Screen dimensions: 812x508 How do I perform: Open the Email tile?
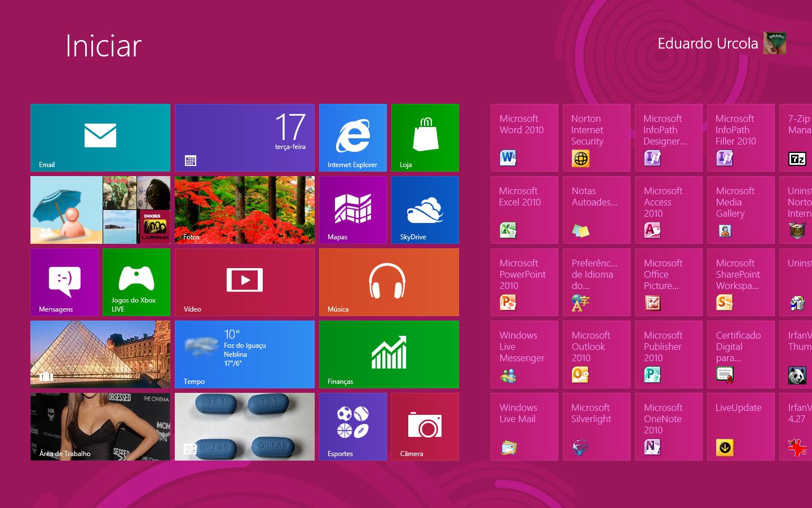tap(100, 137)
